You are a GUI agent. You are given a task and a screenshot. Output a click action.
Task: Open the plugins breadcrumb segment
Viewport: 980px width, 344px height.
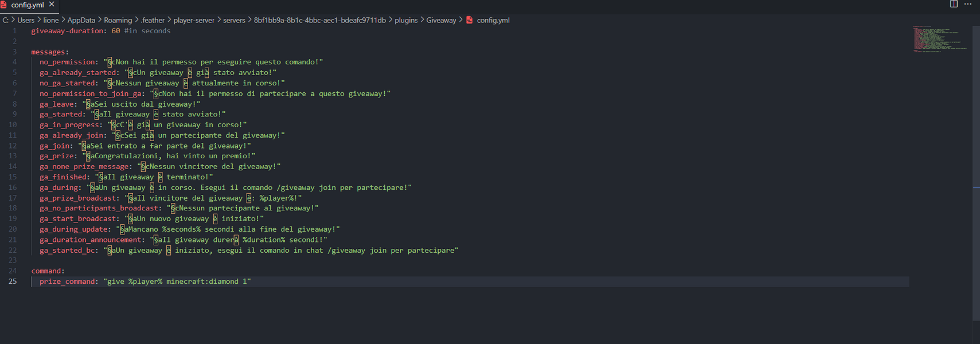406,20
